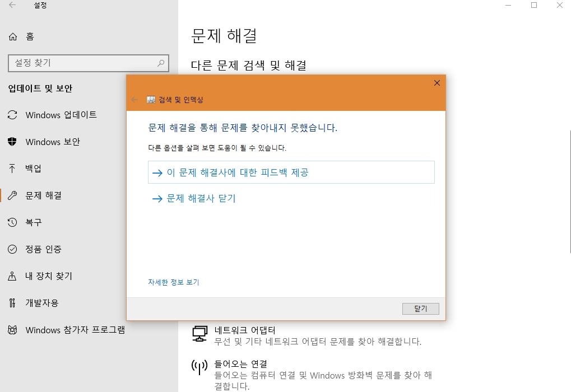Click the 네트워크 어댑터 monitor icon
This screenshot has width=571, height=392.
199,334
